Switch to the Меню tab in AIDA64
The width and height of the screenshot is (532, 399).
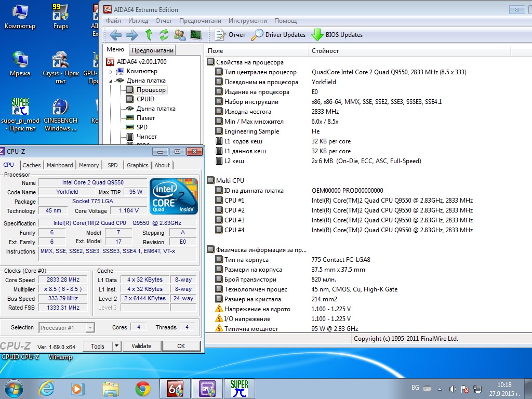(115, 49)
